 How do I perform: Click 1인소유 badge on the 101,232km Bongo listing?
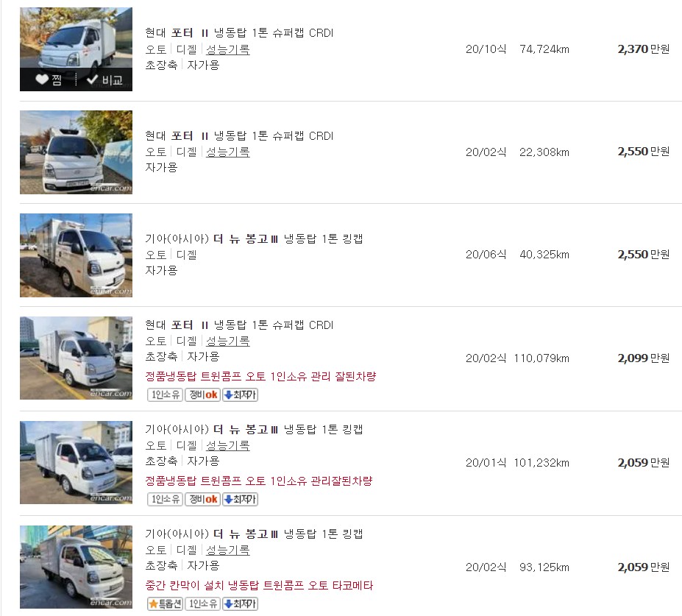click(x=165, y=500)
